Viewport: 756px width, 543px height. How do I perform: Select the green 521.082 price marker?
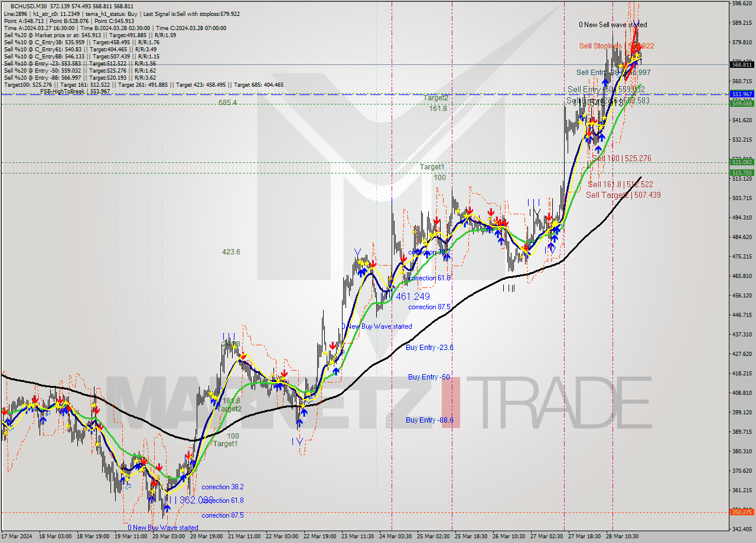point(742,162)
